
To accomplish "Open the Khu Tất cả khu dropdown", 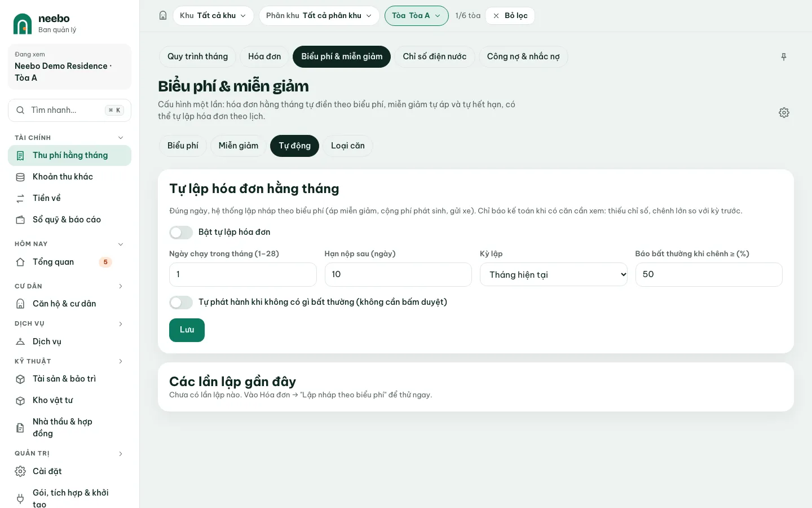I will [x=213, y=16].
